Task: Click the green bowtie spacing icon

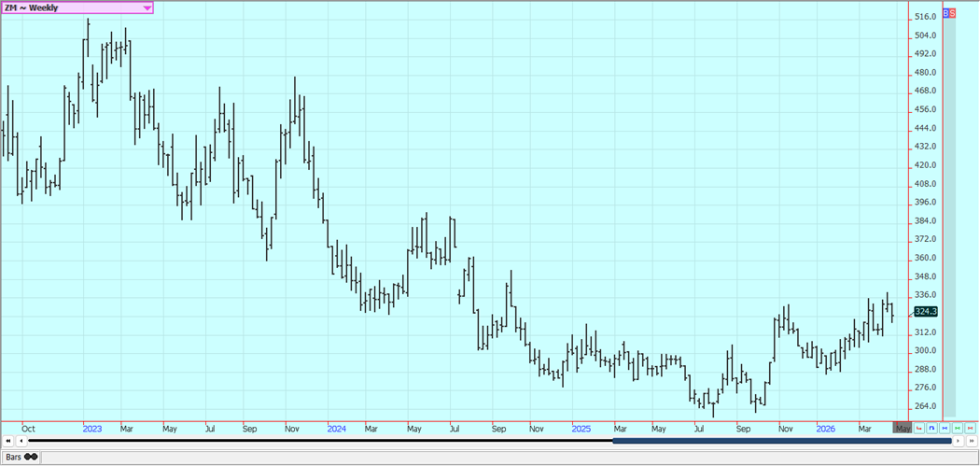Action: 958,428
